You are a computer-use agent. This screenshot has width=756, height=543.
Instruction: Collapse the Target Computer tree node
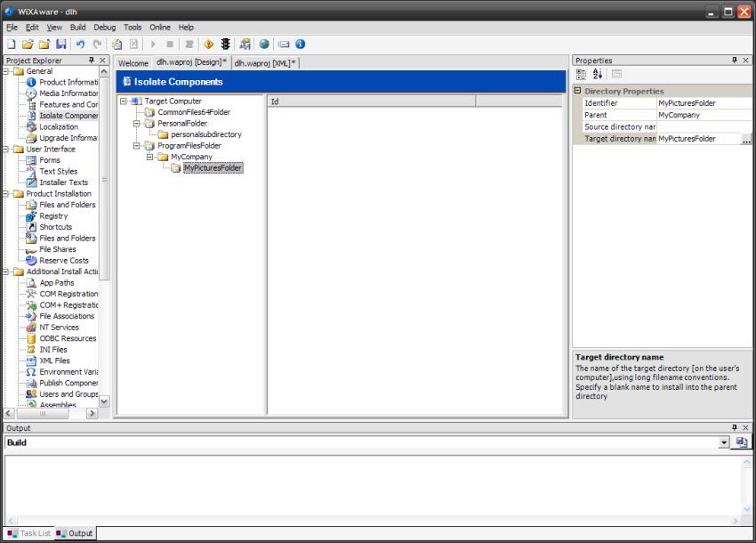[124, 101]
